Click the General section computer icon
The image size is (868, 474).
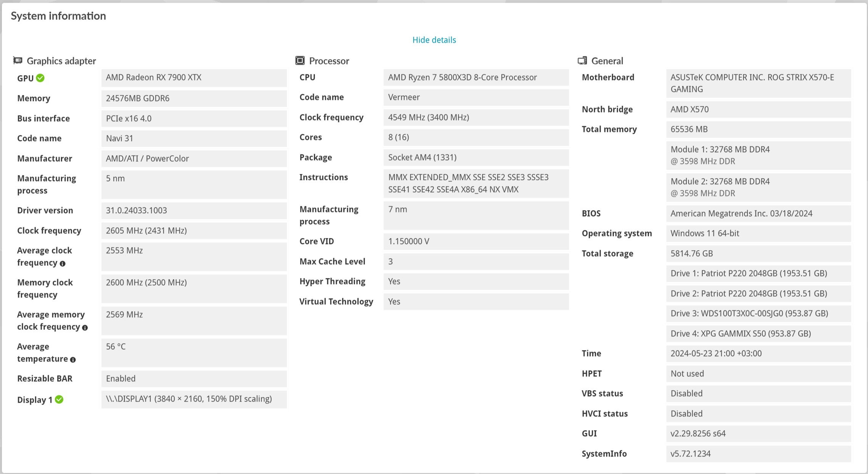[582, 60]
